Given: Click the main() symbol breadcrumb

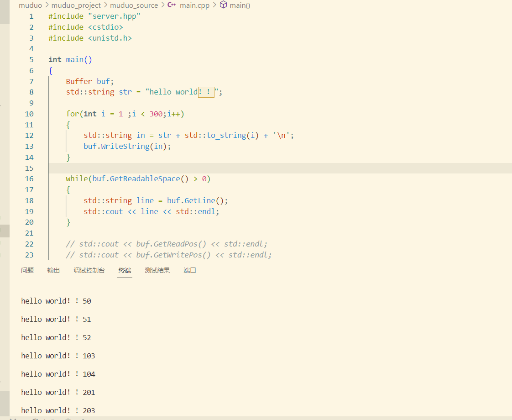Looking at the screenshot, I should tap(240, 5).
